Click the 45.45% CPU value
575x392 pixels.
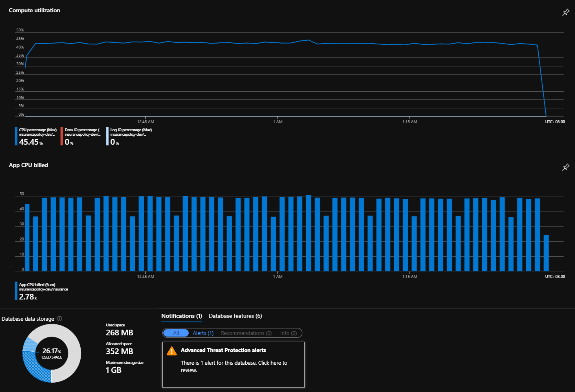(x=31, y=142)
